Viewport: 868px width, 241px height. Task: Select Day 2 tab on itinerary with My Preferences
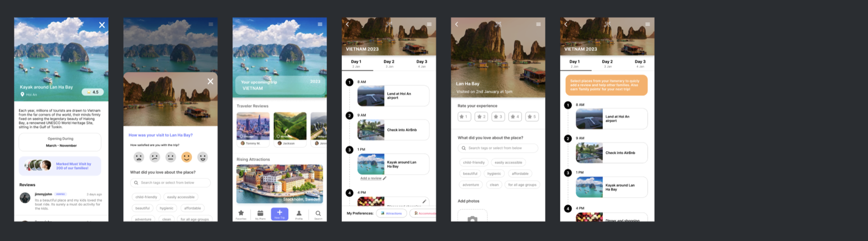389,64
